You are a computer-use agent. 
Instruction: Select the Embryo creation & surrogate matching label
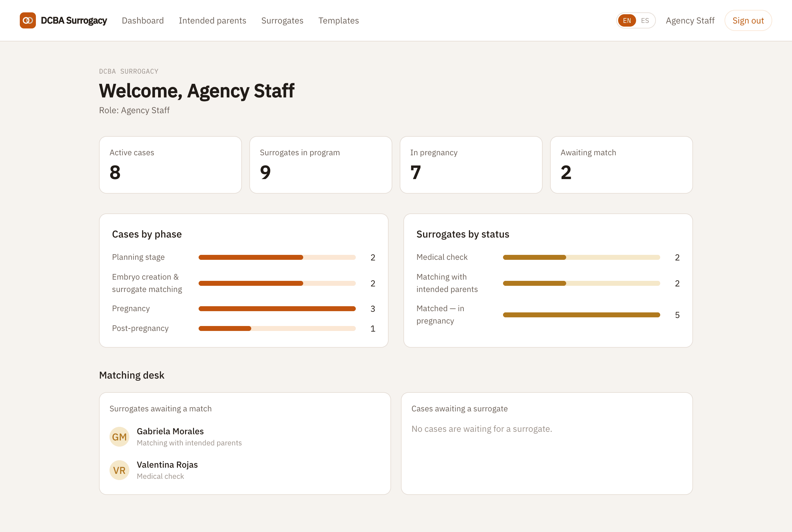pyautogui.click(x=147, y=283)
